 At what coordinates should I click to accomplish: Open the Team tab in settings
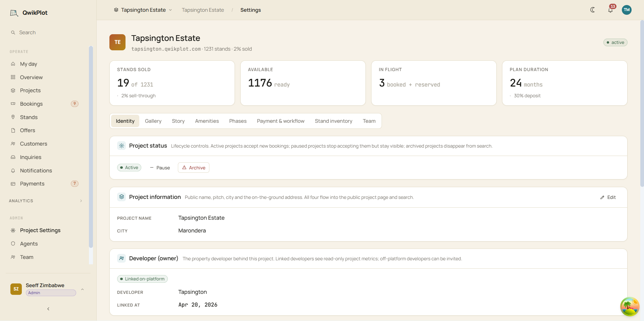click(369, 121)
